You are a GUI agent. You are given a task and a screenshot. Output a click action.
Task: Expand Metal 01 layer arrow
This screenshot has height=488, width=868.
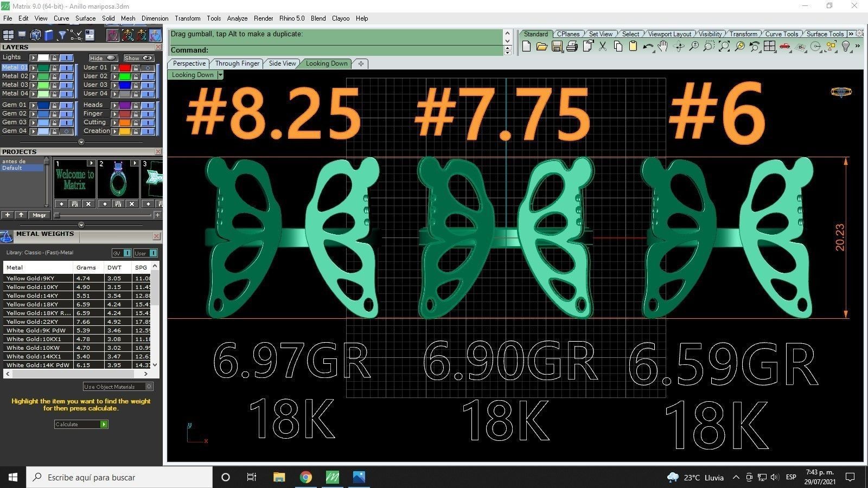click(33, 68)
